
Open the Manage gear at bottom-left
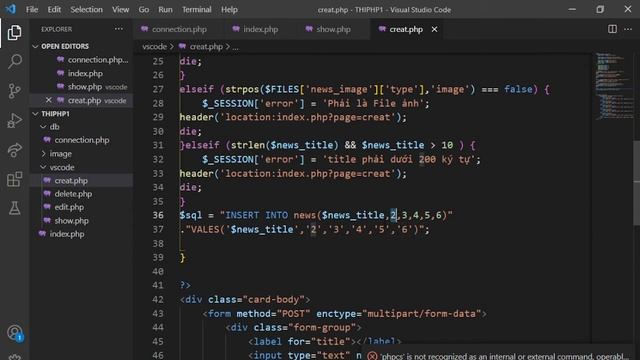(x=15, y=357)
